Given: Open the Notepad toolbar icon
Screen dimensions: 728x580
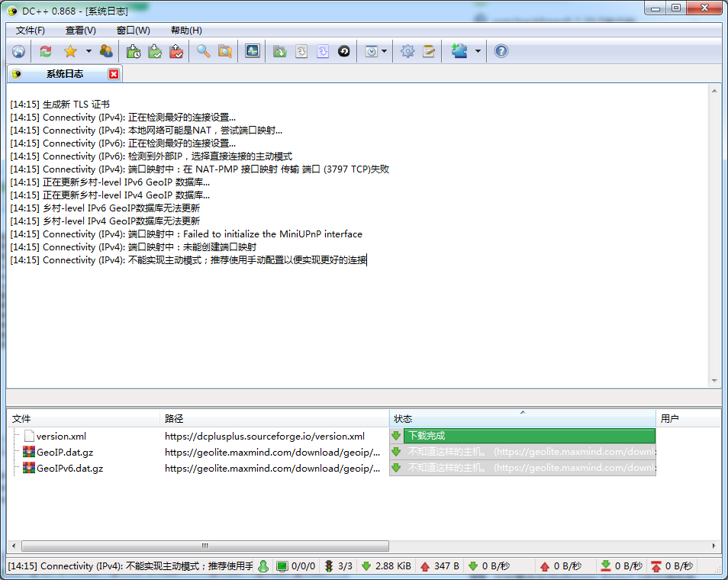Looking at the screenshot, I should coord(429,52).
